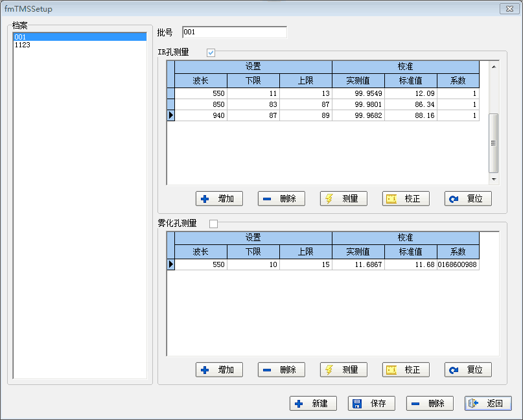Click the 下限 column header in the 雾化孔 table

(x=253, y=252)
